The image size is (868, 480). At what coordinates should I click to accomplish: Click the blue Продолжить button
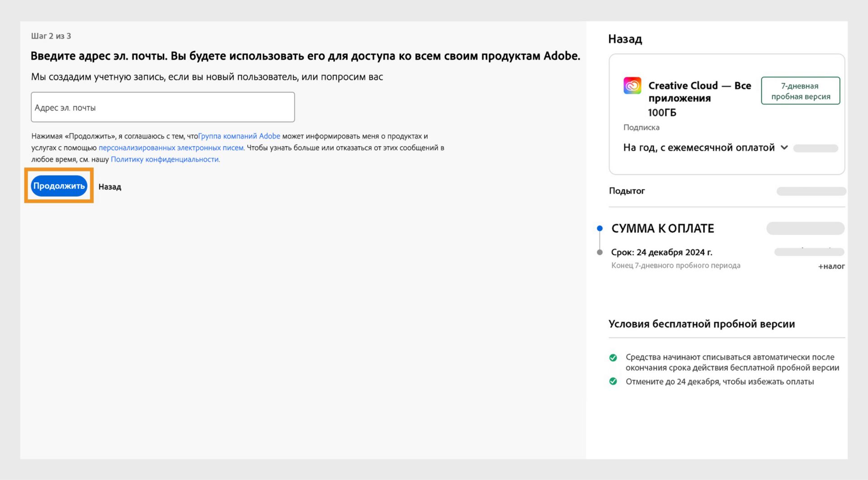[x=59, y=186]
